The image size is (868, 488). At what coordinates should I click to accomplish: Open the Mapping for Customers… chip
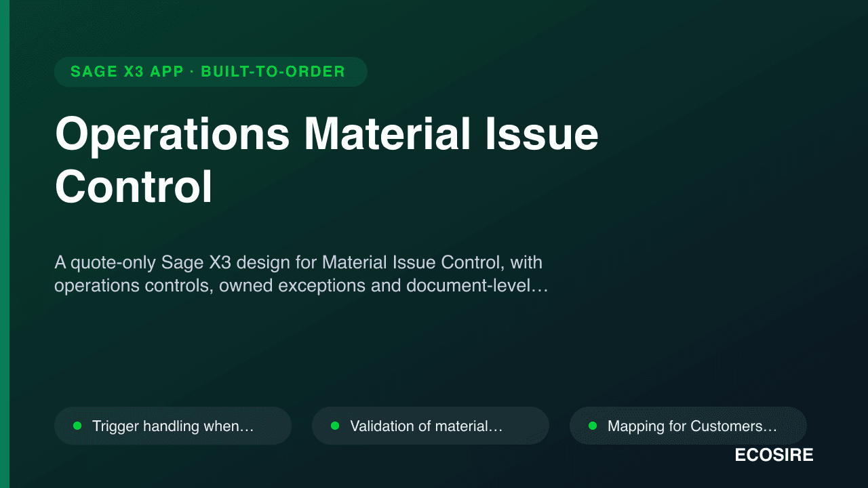(688, 426)
